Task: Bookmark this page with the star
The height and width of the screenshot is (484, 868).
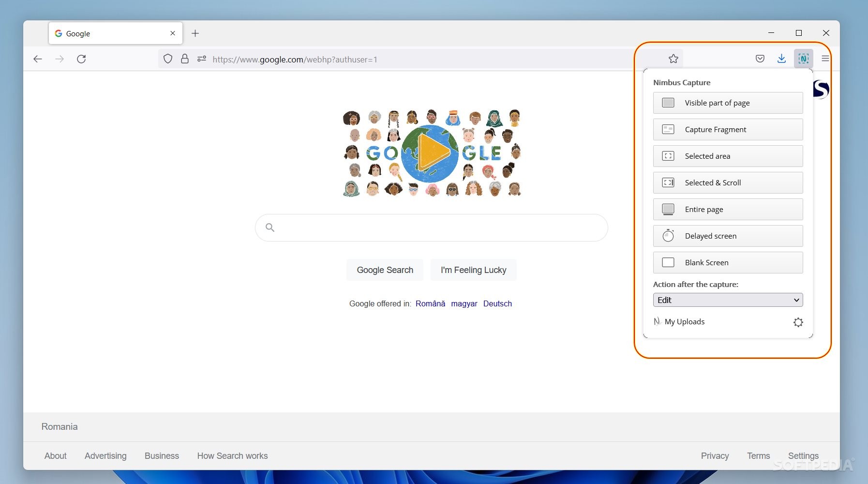Action: [x=674, y=59]
